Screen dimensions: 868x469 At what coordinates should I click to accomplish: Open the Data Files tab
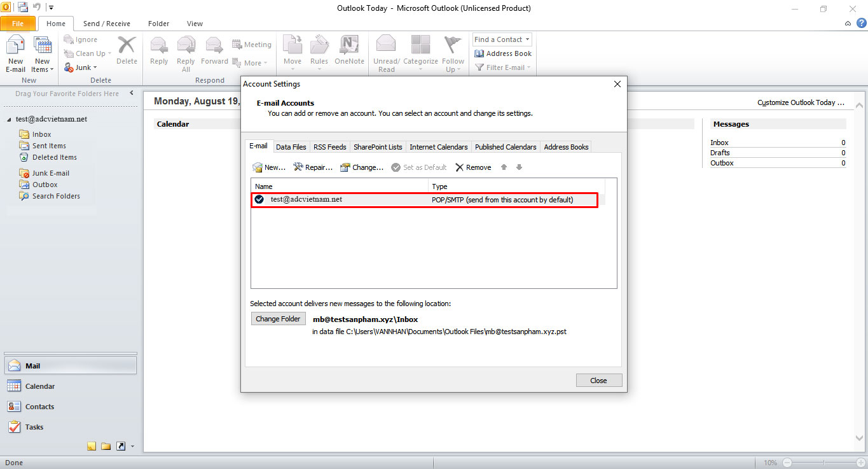coord(291,147)
